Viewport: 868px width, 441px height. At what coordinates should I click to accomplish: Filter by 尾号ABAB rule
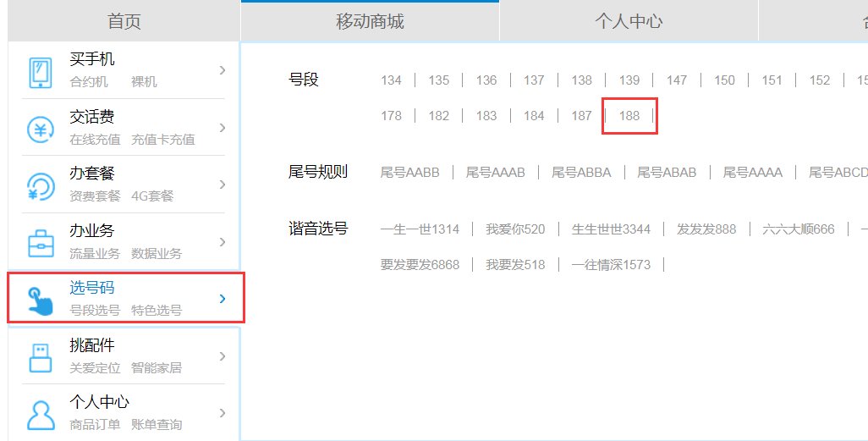[667, 173]
